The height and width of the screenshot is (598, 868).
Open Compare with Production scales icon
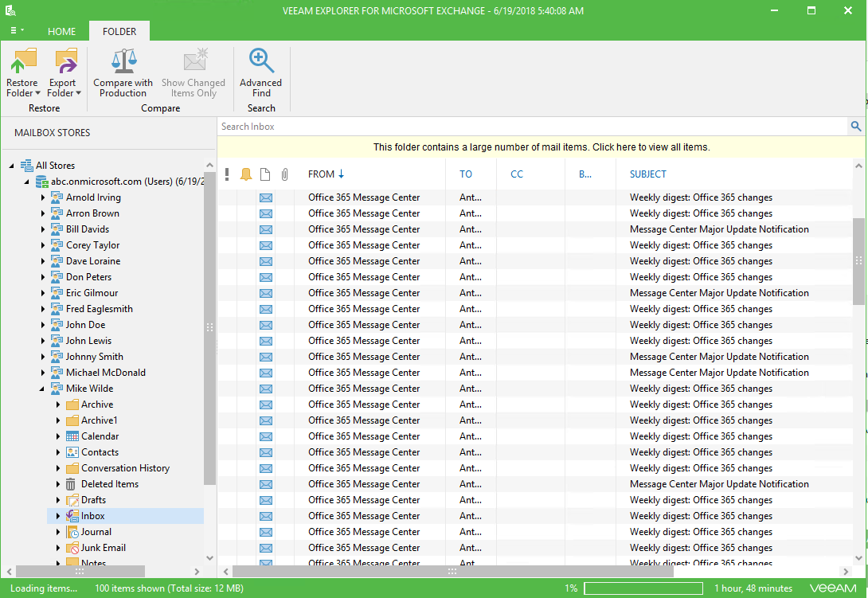coord(123,61)
